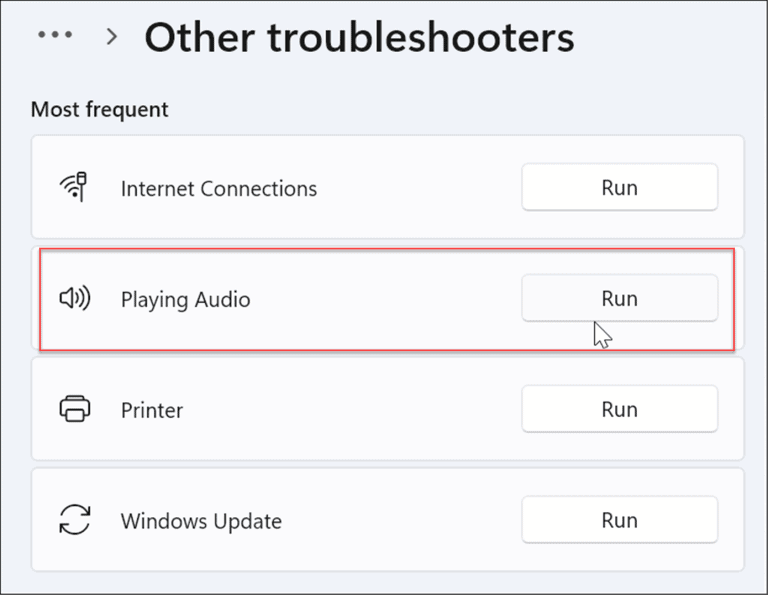Select the Internet Connections label

219,189
